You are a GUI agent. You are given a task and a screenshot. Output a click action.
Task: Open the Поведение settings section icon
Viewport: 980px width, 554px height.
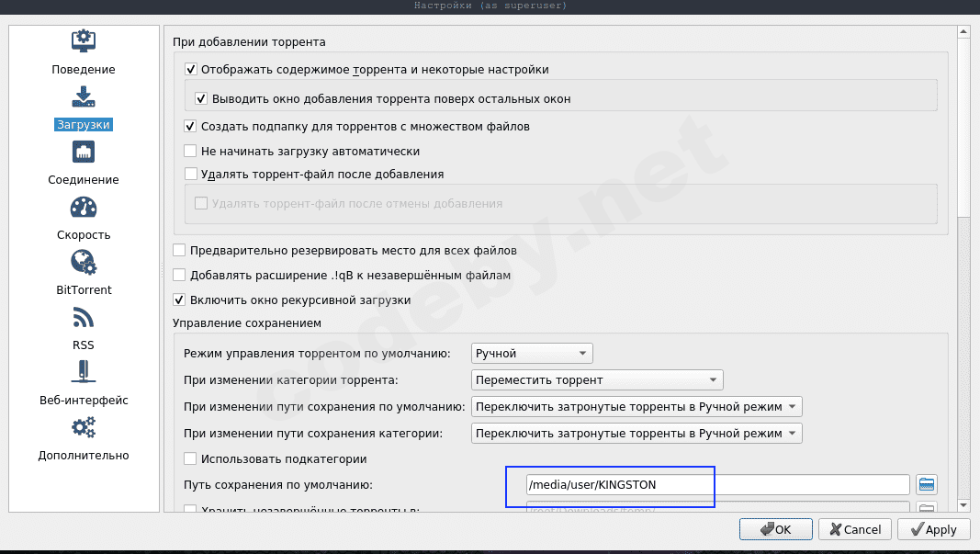click(84, 41)
